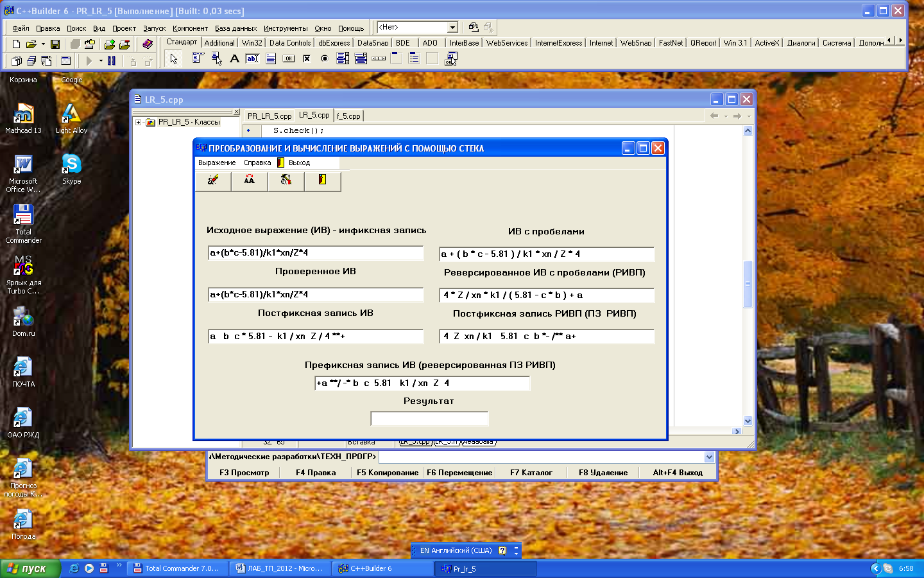924x578 pixels.
Task: Click the Windows пуск Start button
Action: coord(30,568)
